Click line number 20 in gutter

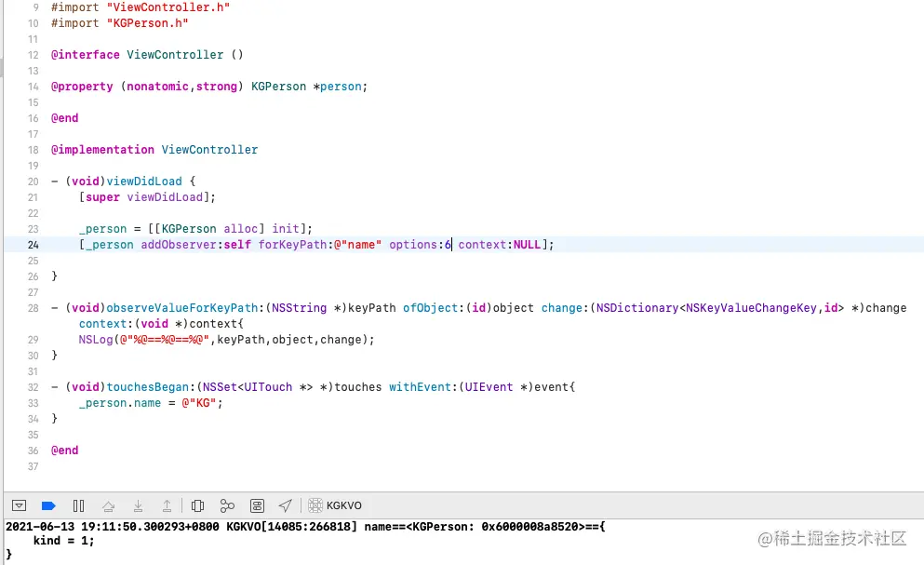click(x=33, y=182)
